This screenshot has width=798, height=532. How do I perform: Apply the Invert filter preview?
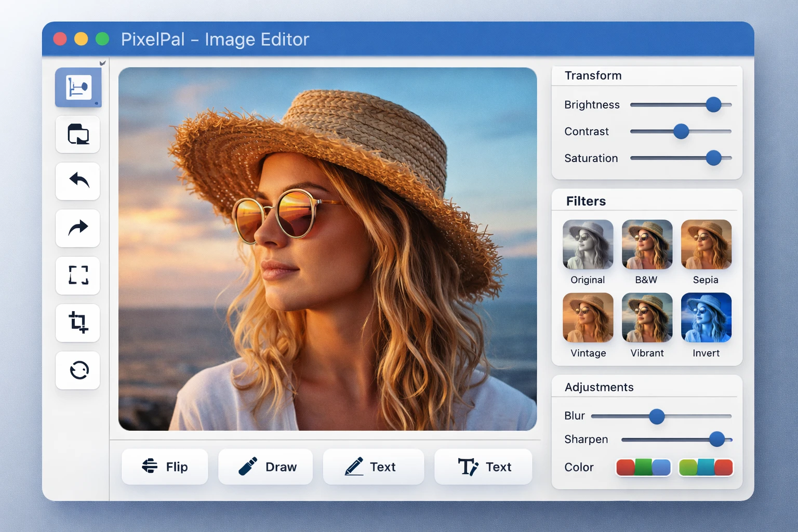pos(706,318)
